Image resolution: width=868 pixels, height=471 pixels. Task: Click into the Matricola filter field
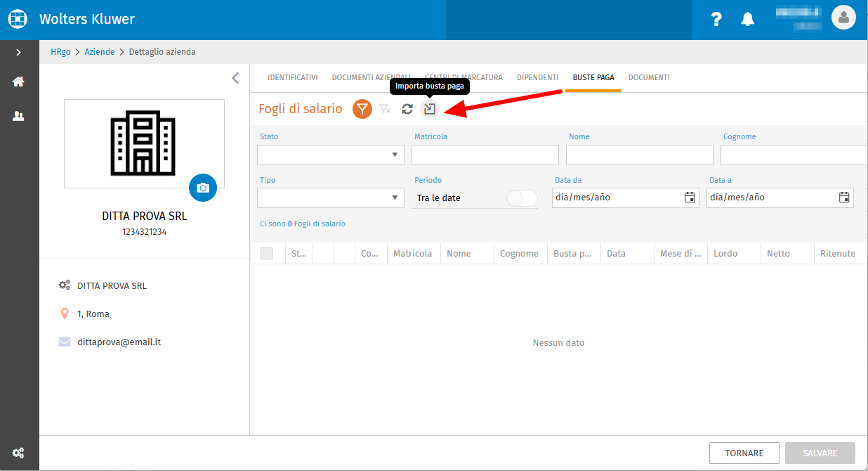click(x=485, y=155)
